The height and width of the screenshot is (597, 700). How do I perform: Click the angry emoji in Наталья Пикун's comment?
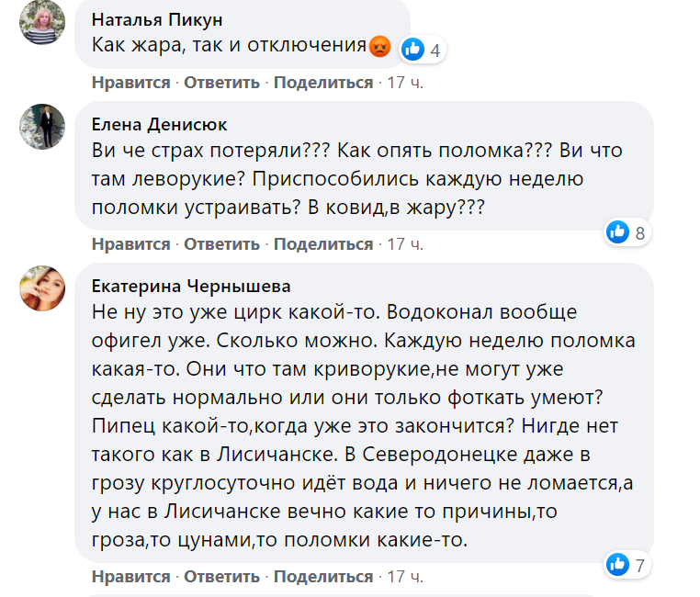coord(379,46)
